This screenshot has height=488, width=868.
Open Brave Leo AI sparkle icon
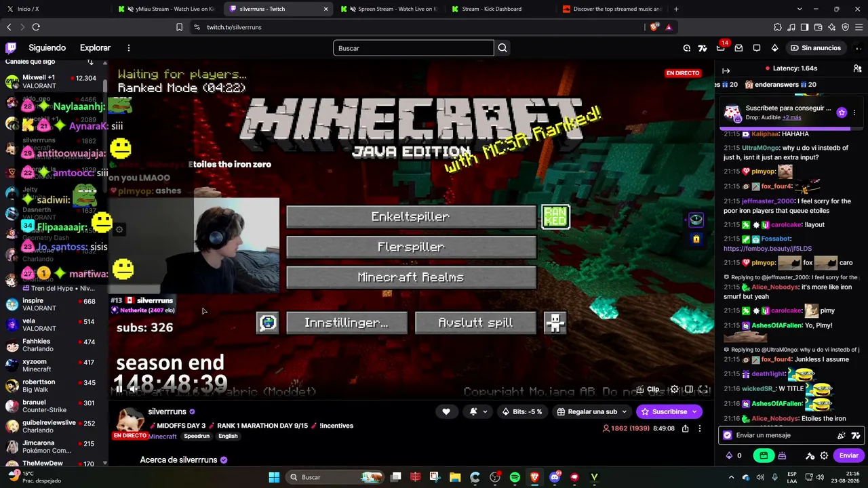(x=831, y=27)
